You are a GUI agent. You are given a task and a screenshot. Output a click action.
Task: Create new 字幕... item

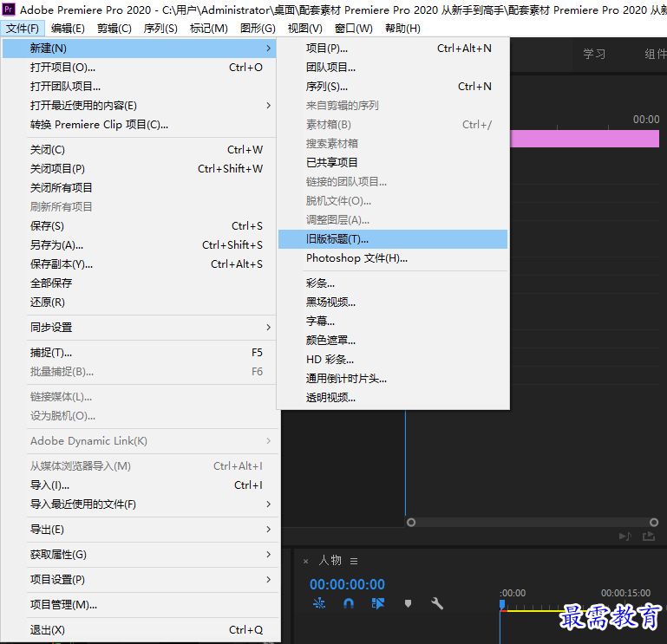(x=393, y=321)
